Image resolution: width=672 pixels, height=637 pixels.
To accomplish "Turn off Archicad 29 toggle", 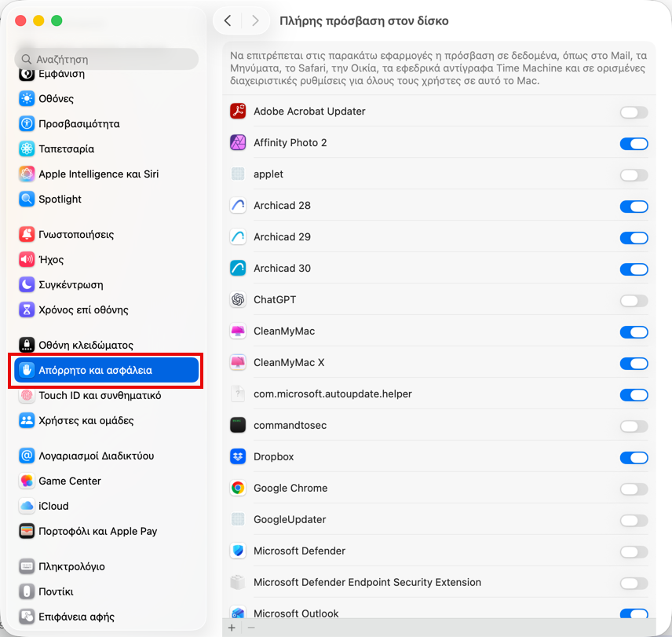I will [634, 238].
